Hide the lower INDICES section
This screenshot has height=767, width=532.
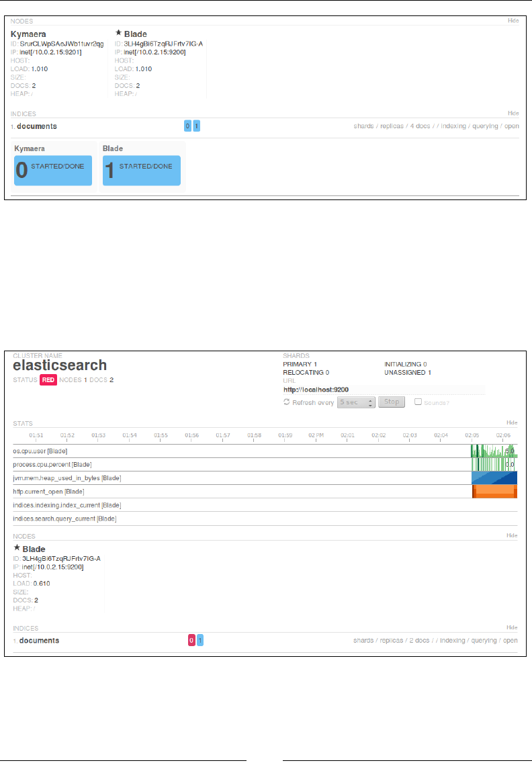click(x=512, y=627)
